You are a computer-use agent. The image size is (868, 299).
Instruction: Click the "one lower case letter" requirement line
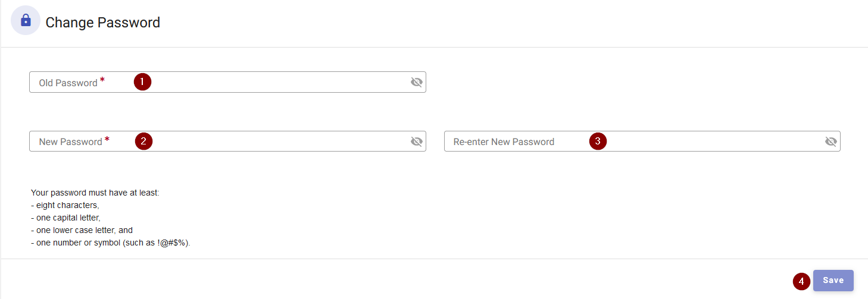[82, 231]
